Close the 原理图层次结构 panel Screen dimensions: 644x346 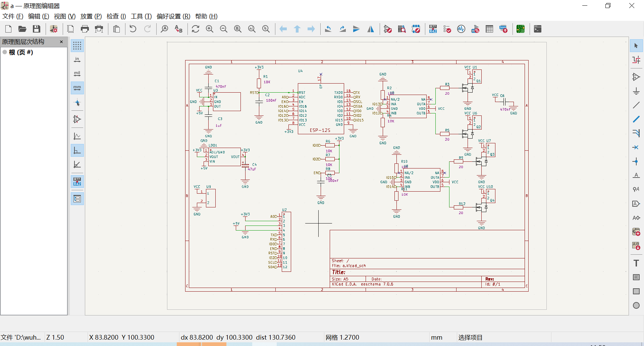61,42
